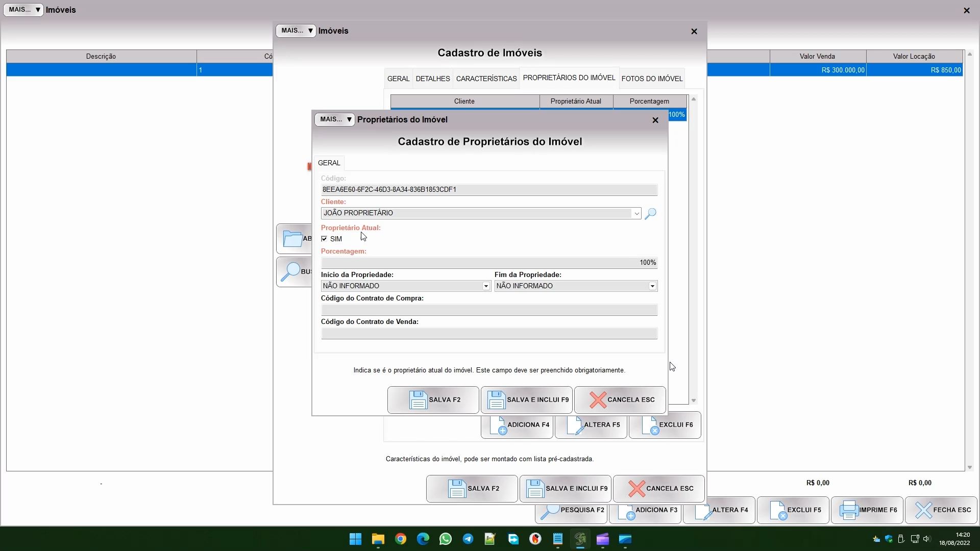This screenshot has height=551, width=980.
Task: Open MAIS menu in the Proprietários do Imóvel dialog
Action: 334,119
